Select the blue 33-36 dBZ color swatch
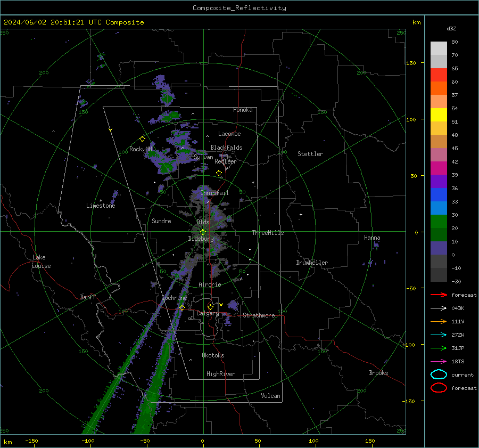479x448 pixels. click(439, 195)
